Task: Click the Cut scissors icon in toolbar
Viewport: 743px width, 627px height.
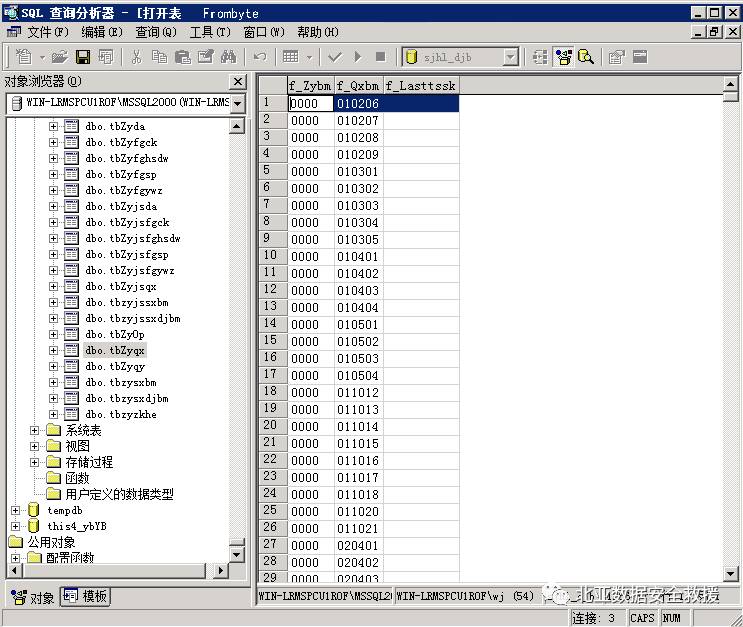Action: [x=136, y=57]
